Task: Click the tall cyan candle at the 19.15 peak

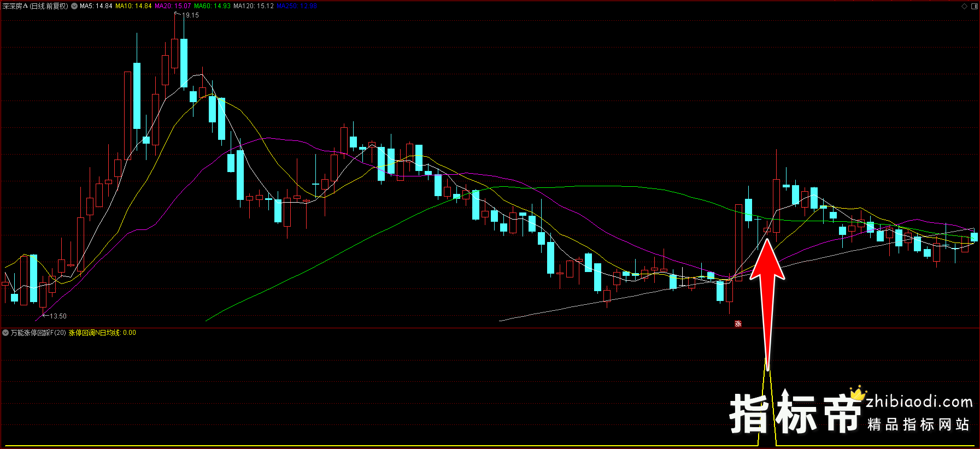Action: 184,62
